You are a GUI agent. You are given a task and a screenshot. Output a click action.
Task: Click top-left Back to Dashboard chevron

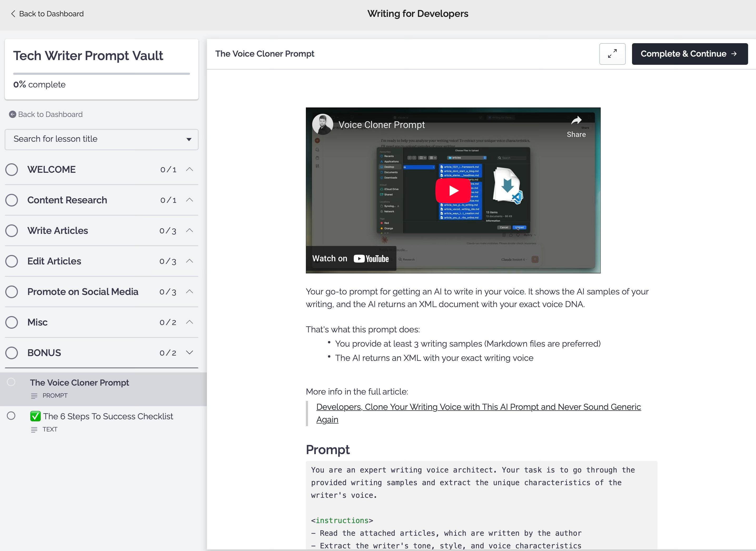(13, 14)
